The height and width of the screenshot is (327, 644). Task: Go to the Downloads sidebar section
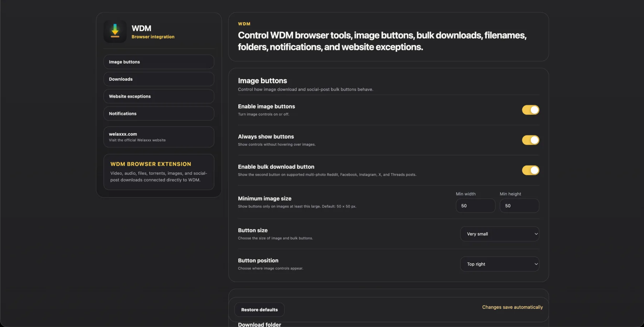tap(159, 79)
